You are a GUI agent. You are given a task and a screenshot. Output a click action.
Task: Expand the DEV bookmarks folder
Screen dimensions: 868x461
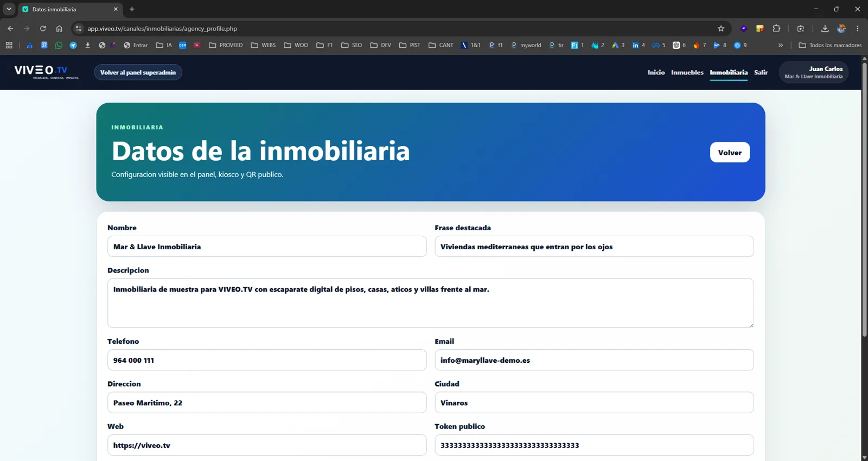(x=381, y=45)
